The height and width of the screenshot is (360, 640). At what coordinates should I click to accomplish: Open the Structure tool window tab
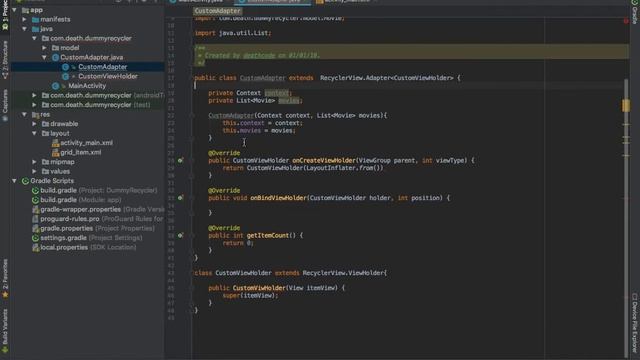coord(5,60)
